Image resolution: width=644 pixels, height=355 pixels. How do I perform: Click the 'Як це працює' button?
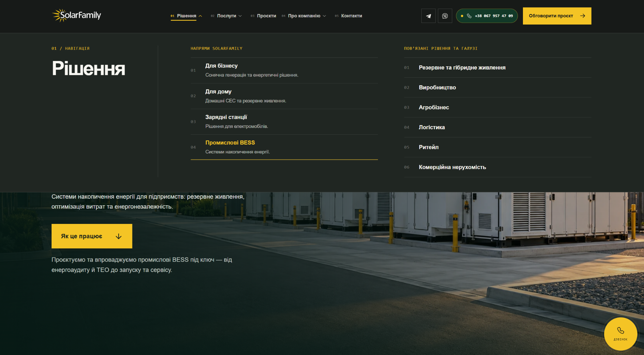[x=92, y=236]
